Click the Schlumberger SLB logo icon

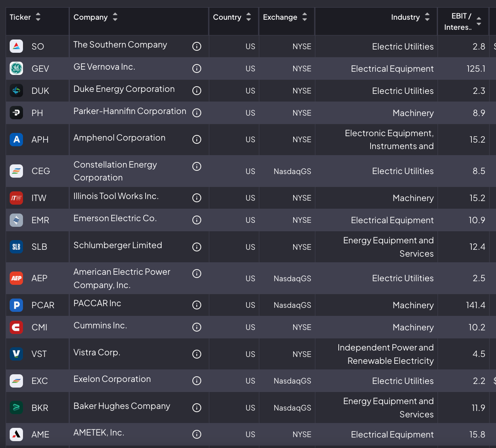16,247
